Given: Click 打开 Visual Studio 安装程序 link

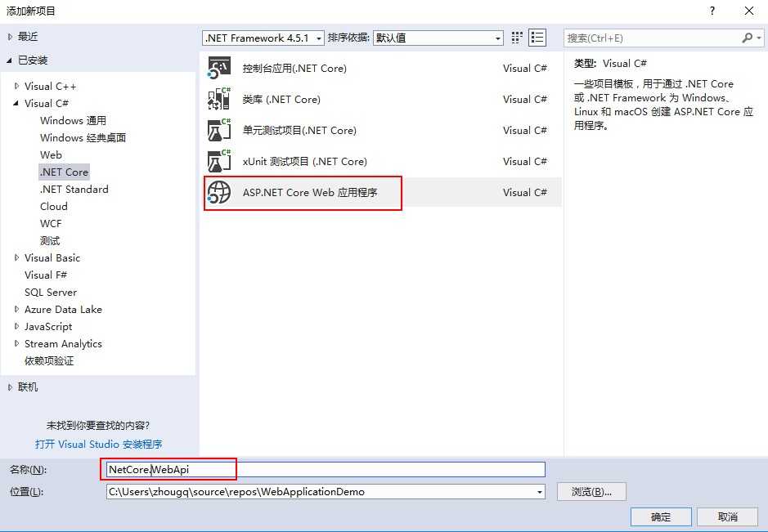Looking at the screenshot, I should tap(98, 445).
